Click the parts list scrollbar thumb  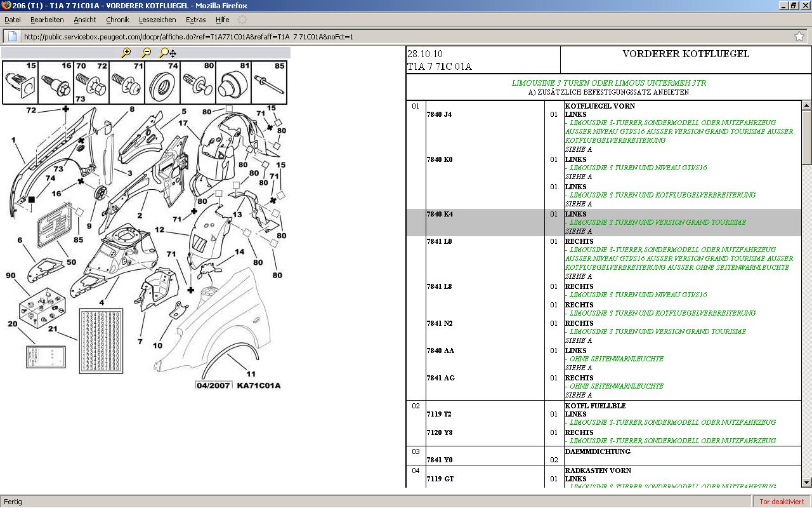point(806,137)
